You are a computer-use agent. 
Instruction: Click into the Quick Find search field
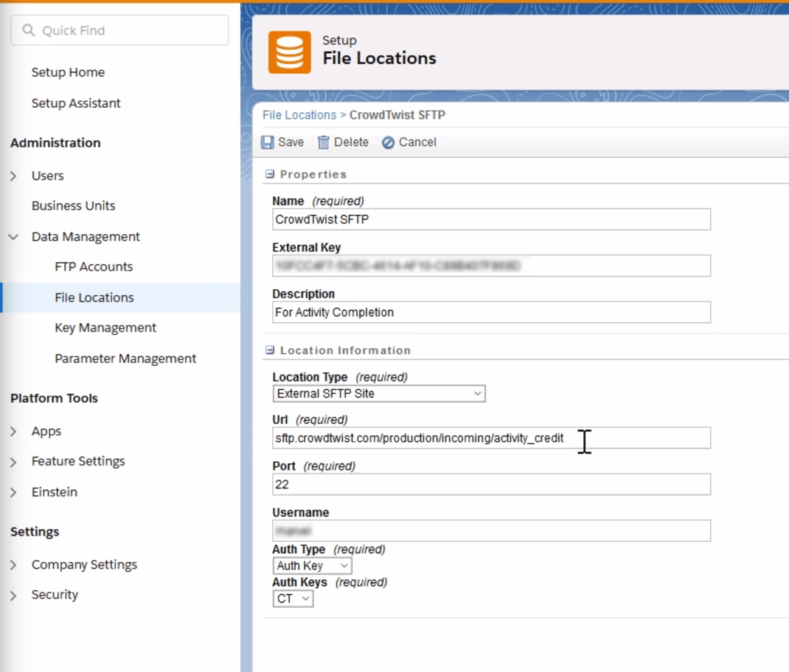tap(119, 30)
